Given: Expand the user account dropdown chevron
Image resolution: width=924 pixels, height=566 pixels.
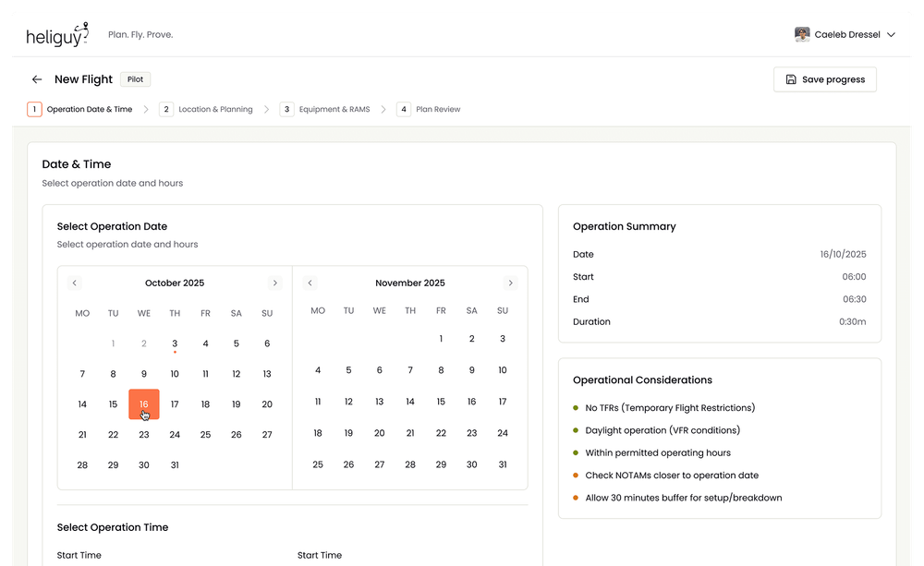Looking at the screenshot, I should (891, 35).
